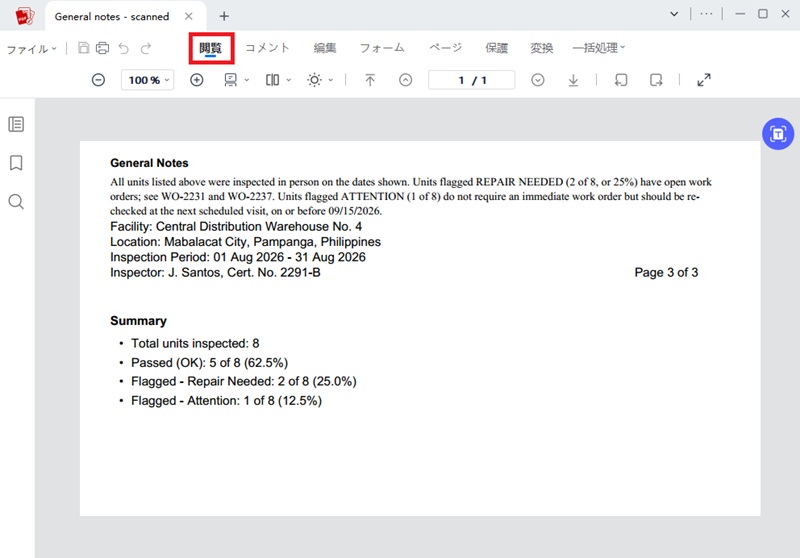Open the 一括処理 dropdown
The height and width of the screenshot is (558, 800).
tap(598, 48)
